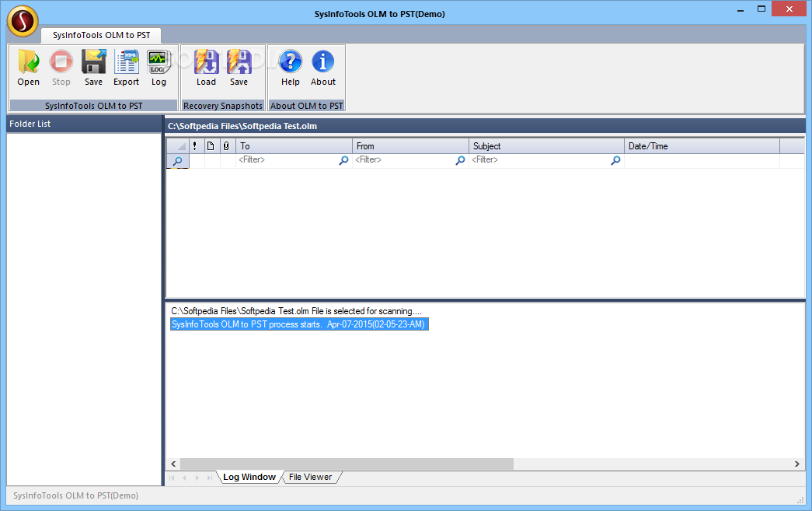The image size is (812, 511).
Task: Go to previous tab navigation arrow
Action: coord(184,478)
